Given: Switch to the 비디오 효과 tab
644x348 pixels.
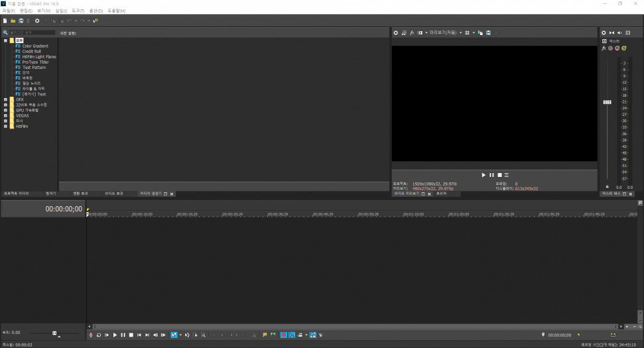Looking at the screenshot, I should point(114,194).
